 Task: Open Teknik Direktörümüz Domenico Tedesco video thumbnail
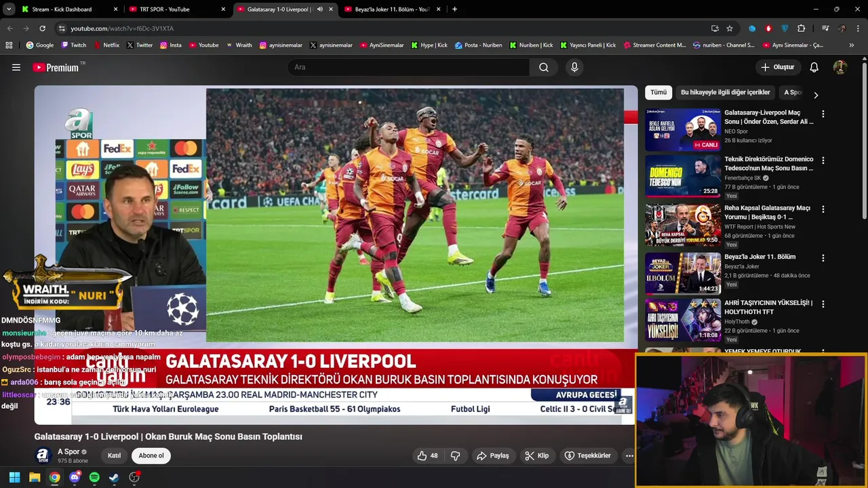tap(682, 176)
